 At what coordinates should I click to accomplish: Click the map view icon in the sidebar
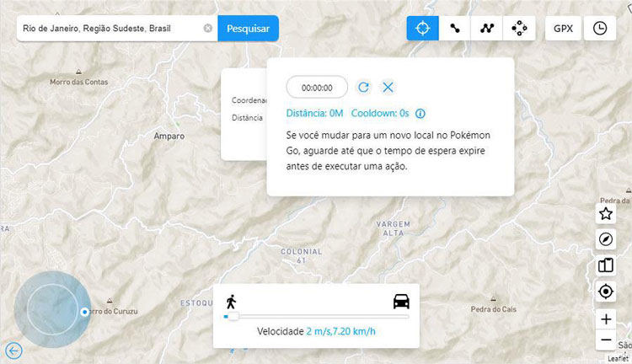point(605,265)
